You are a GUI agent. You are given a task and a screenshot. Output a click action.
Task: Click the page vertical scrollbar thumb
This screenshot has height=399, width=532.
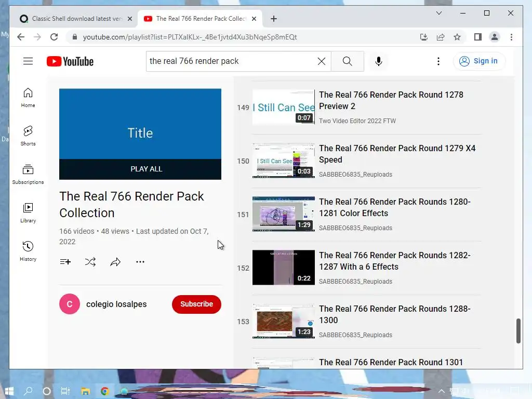coord(518,331)
